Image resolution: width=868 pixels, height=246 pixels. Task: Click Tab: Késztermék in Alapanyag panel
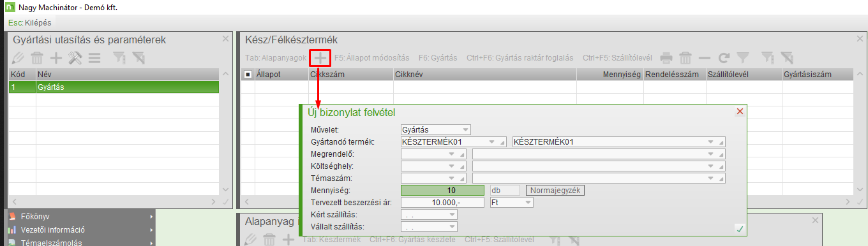(x=331, y=240)
